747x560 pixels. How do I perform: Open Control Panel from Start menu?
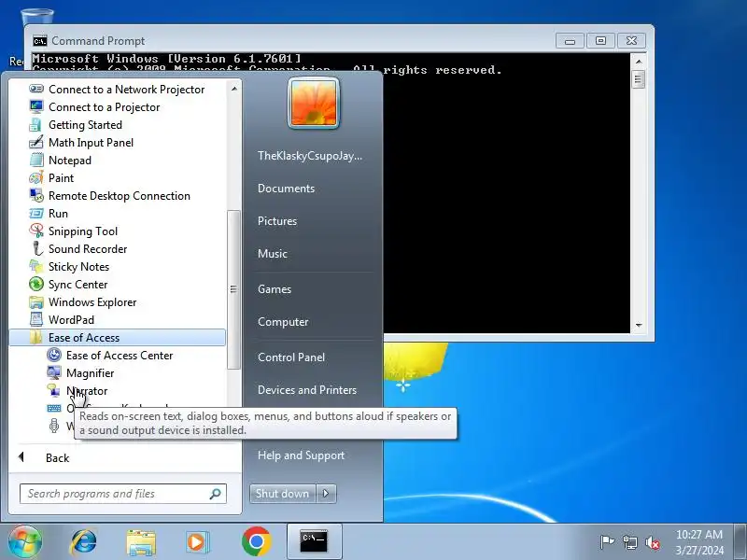[x=291, y=357]
